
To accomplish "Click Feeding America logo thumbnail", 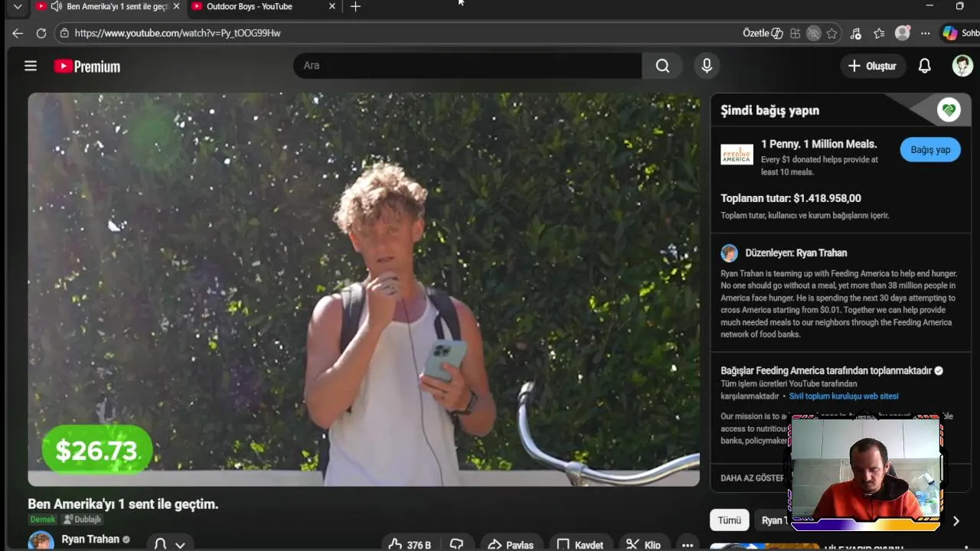I will [737, 155].
